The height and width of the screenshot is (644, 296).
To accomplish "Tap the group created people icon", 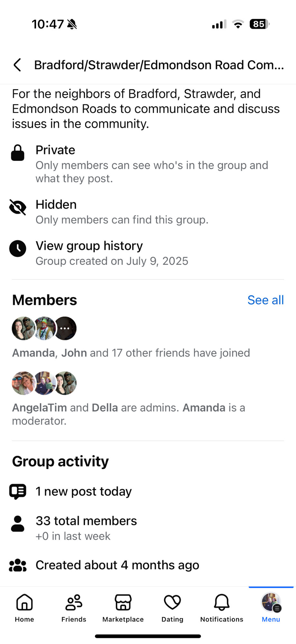I will pos(18,565).
